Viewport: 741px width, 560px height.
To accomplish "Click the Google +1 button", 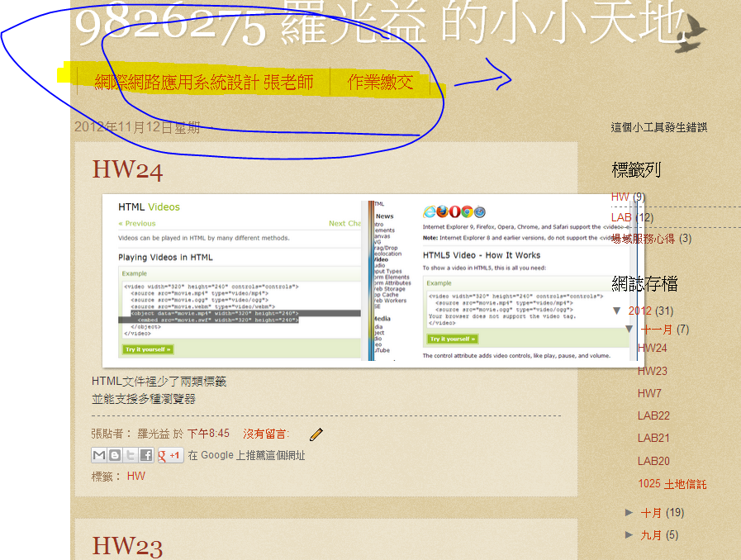I will point(171,456).
